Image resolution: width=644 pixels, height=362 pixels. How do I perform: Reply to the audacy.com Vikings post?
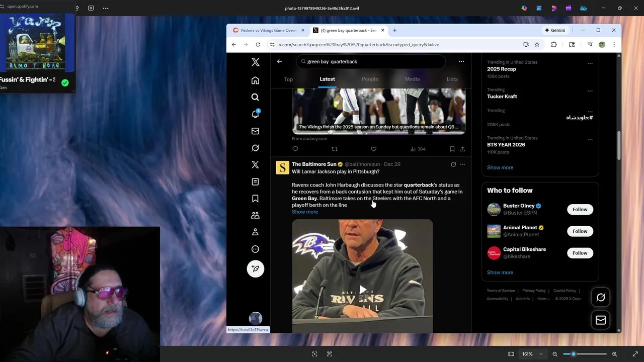(x=295, y=149)
